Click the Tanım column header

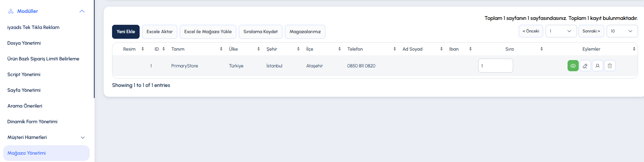coord(178,49)
